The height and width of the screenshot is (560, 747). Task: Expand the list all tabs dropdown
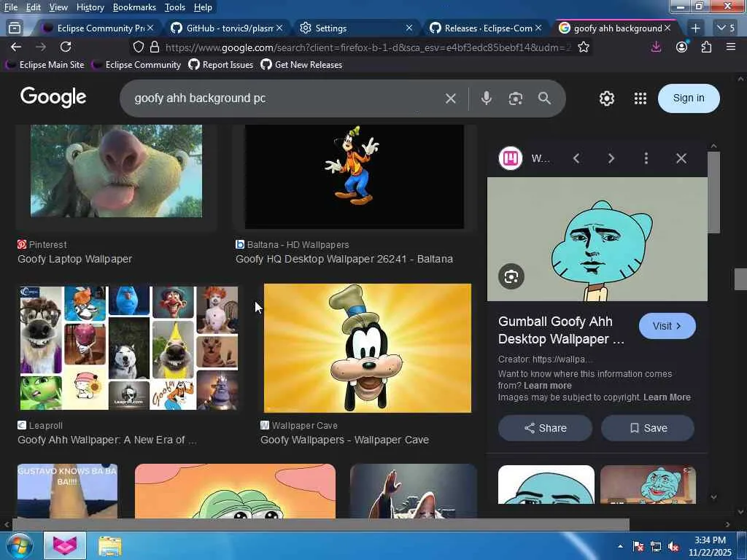[x=726, y=28]
